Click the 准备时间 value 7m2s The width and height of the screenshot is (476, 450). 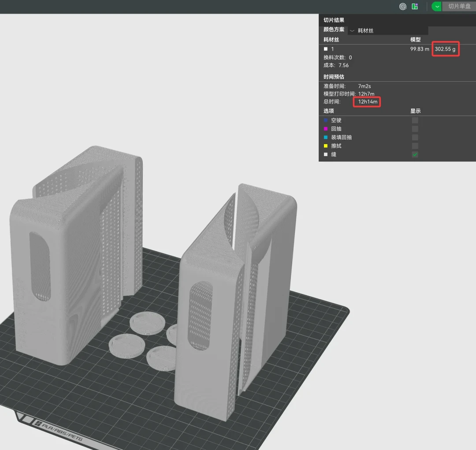364,86
